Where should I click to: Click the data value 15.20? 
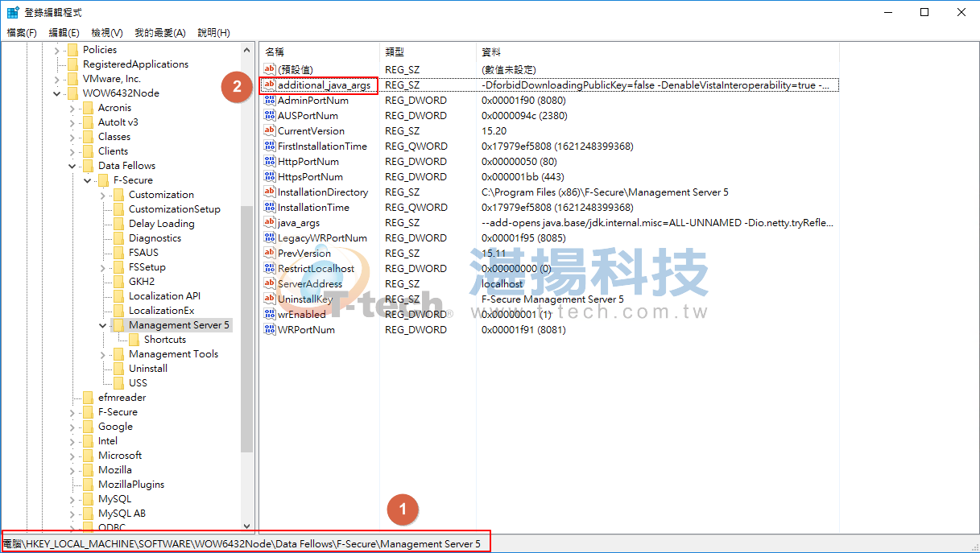pyautogui.click(x=494, y=131)
